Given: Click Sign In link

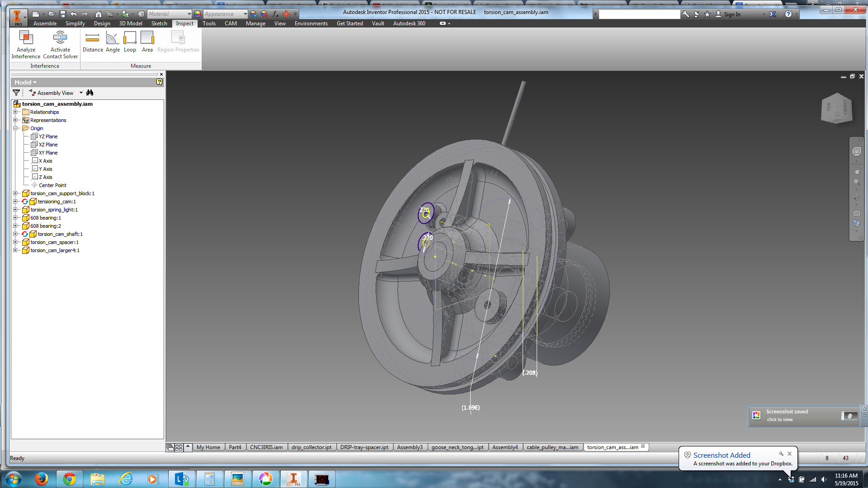Looking at the screenshot, I should click(732, 14).
